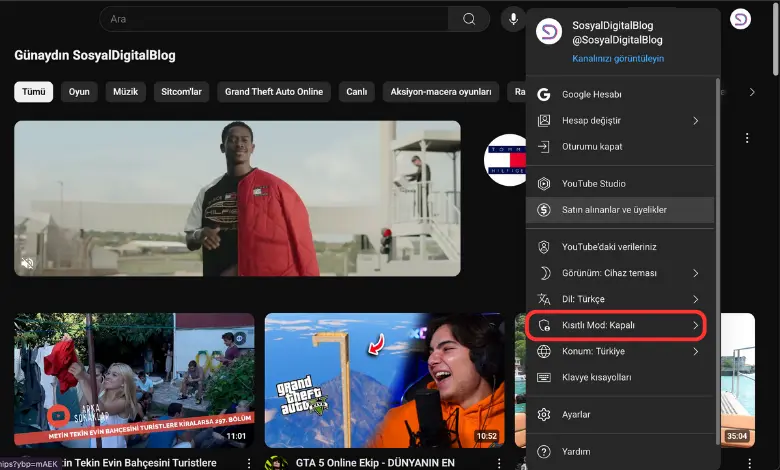
Task: Click the restricted mode lock icon
Action: pos(545,325)
